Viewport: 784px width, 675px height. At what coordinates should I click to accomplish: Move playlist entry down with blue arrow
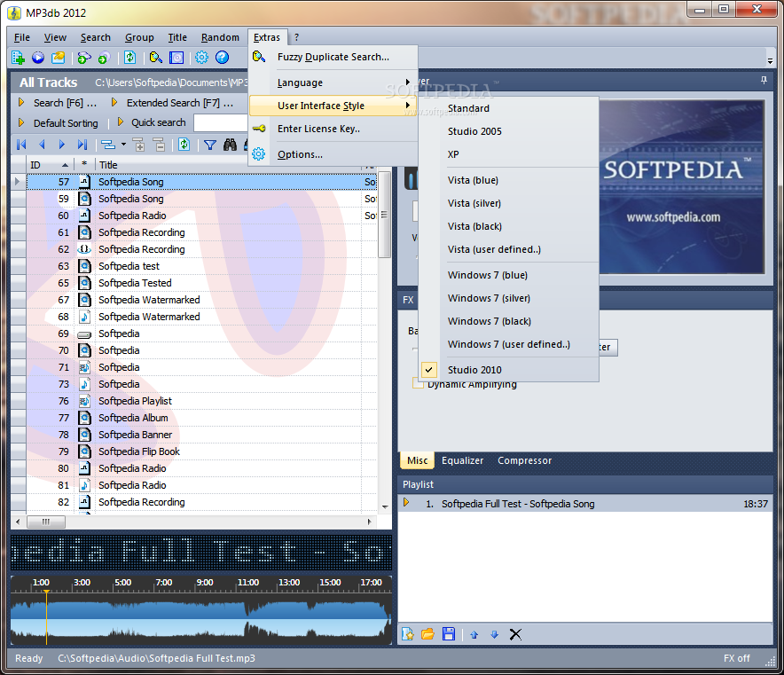(495, 634)
